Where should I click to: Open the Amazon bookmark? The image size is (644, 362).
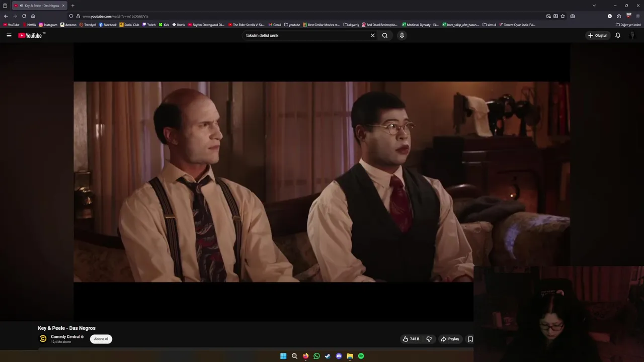coord(68,25)
